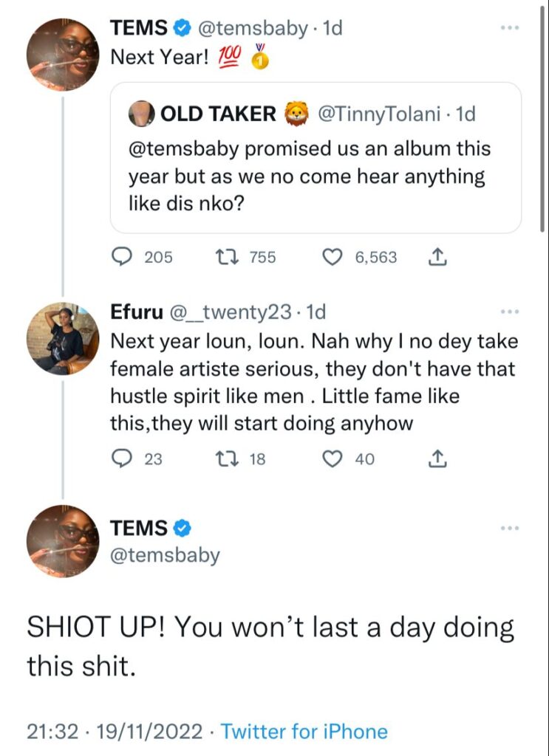
Task: Share the TEMS 'Next Year!' tweet
Action: (x=437, y=257)
